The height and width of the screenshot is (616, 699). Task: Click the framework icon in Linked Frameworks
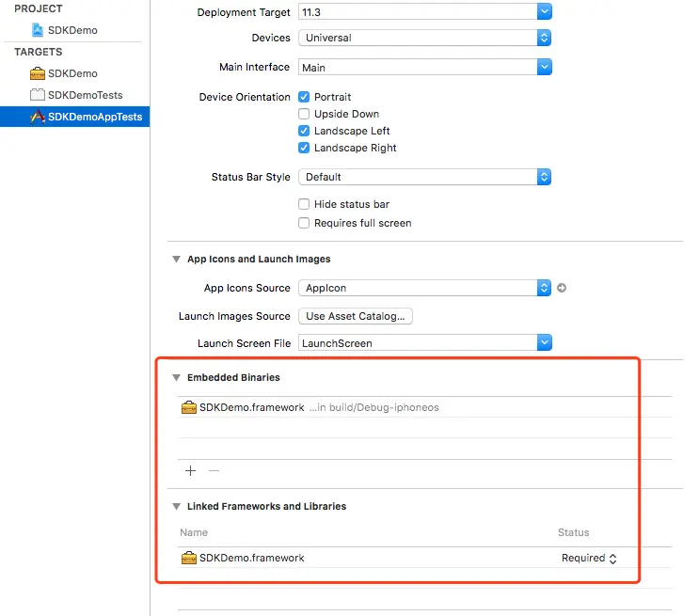pos(189,558)
